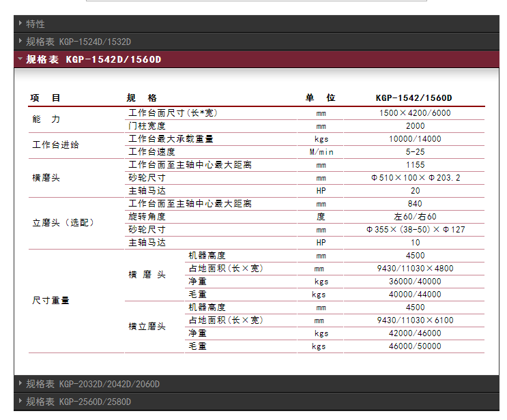Select the KGP-1542/1560D column header

pyautogui.click(x=414, y=98)
